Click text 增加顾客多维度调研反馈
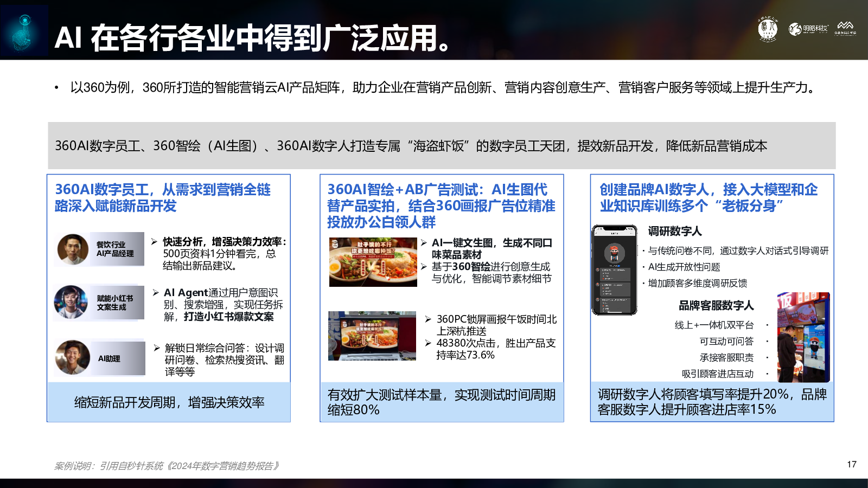This screenshot has width=868, height=488. [x=698, y=283]
